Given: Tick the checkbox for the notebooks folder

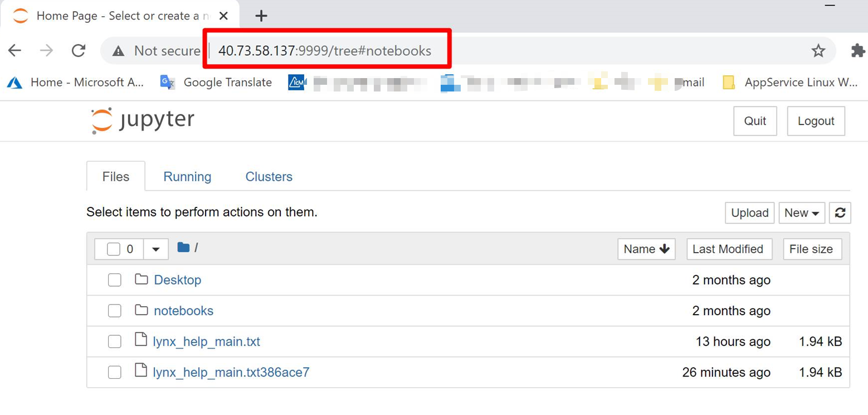Looking at the screenshot, I should (x=114, y=311).
